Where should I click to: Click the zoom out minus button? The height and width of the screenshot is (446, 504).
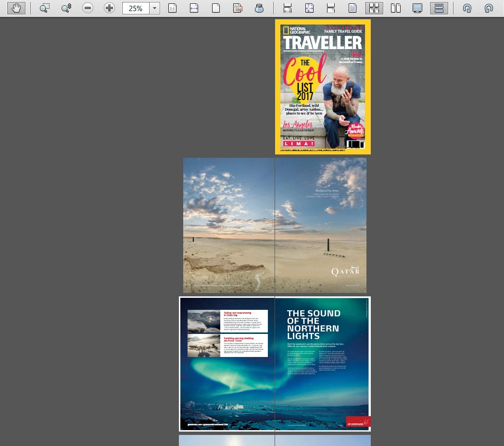[88, 8]
